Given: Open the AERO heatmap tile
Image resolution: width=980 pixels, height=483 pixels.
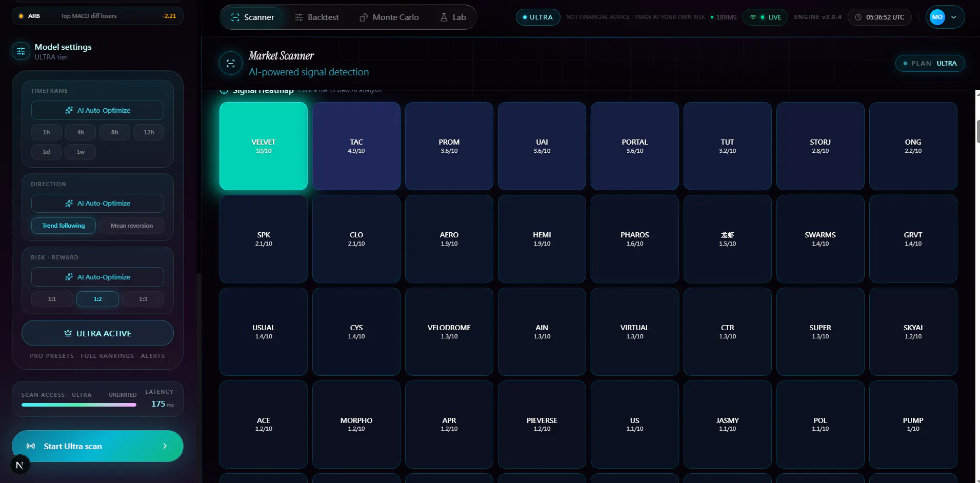Looking at the screenshot, I should (449, 239).
